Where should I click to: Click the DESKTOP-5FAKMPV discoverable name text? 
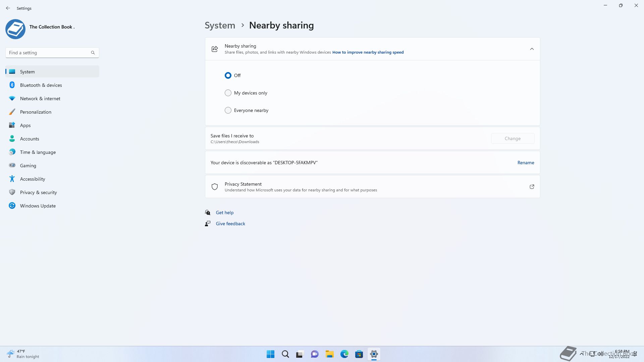click(296, 163)
